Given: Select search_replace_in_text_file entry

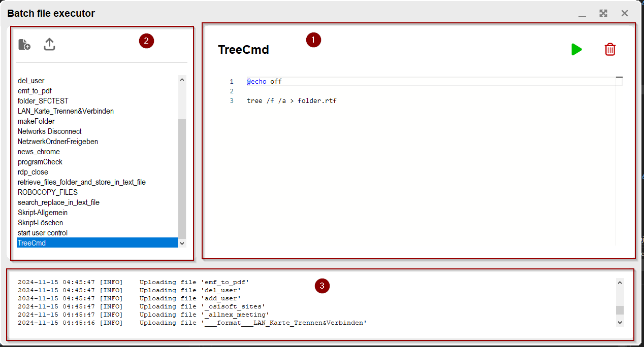Looking at the screenshot, I should (58, 202).
